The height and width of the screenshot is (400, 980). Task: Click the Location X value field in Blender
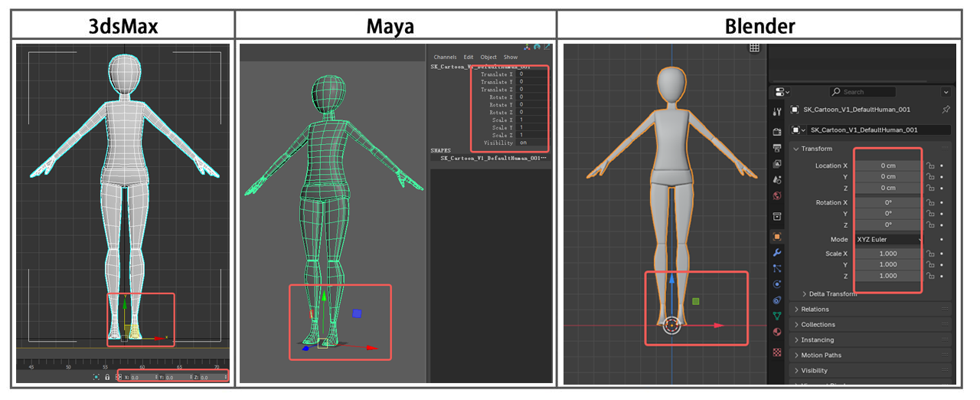(x=888, y=166)
